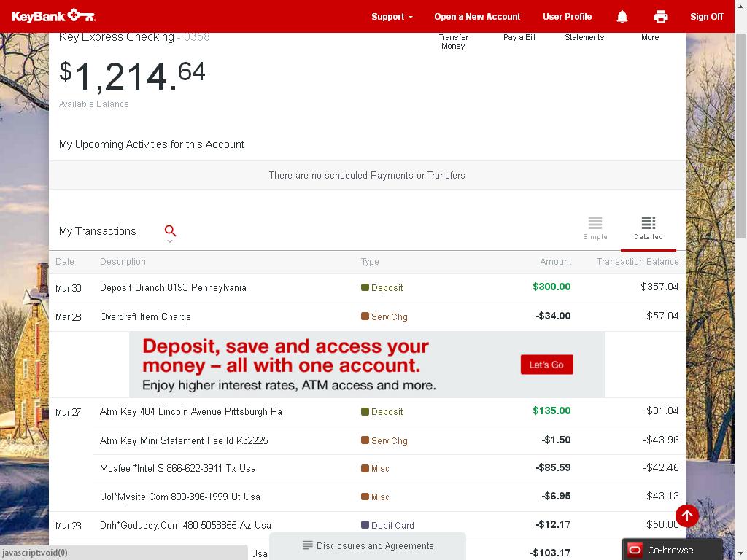747x560 pixels.
Task: Click the KeyBank logo
Action: tap(53, 16)
